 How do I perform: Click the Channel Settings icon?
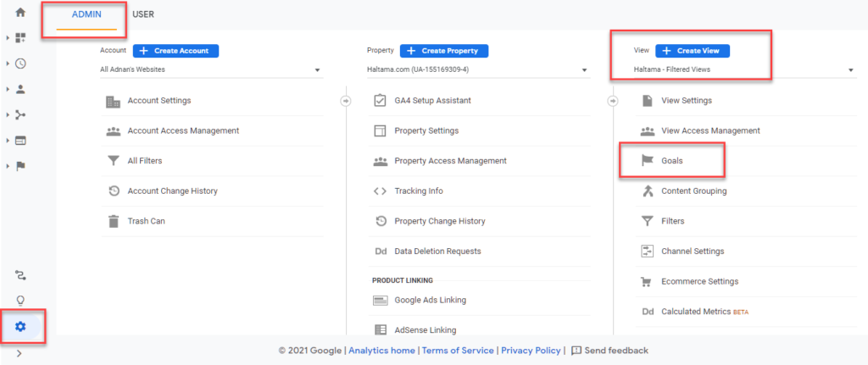point(647,251)
